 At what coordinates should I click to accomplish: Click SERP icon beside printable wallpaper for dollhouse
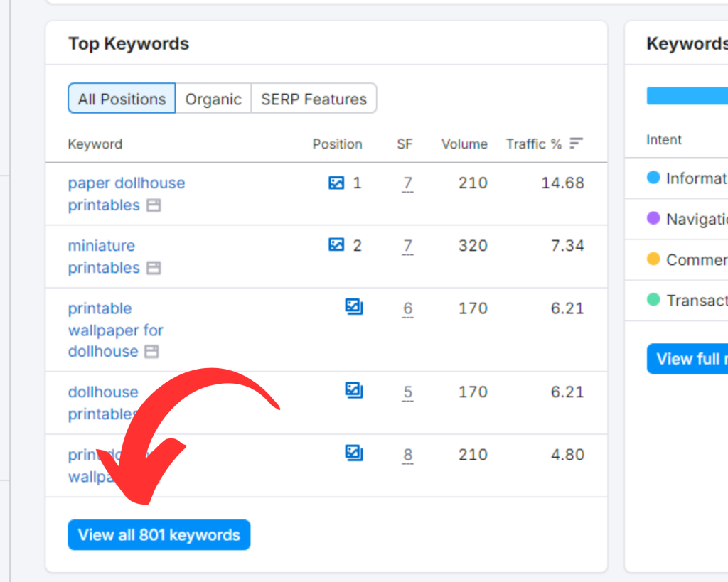pyautogui.click(x=151, y=352)
